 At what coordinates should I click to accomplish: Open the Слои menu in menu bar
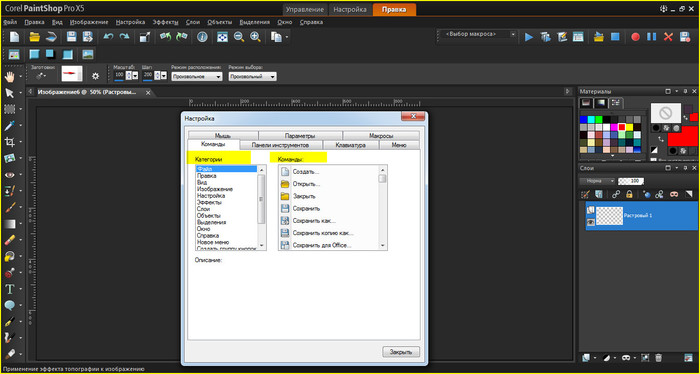click(x=193, y=22)
